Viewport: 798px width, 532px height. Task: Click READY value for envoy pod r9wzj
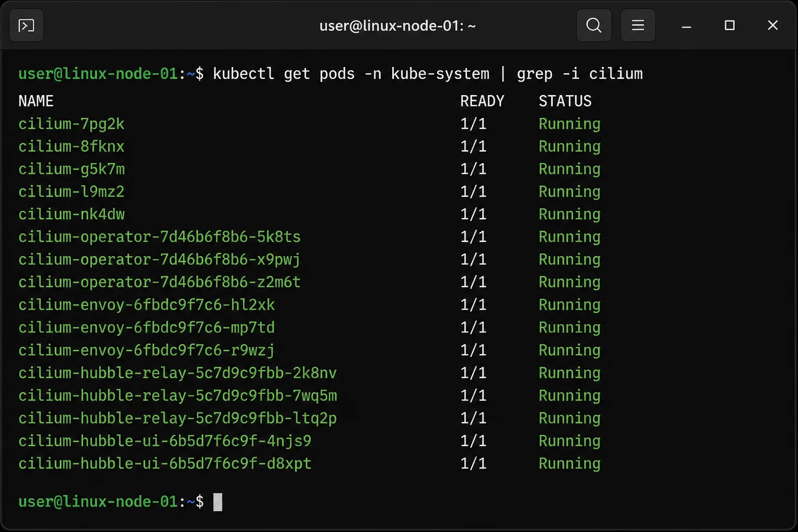(x=473, y=351)
